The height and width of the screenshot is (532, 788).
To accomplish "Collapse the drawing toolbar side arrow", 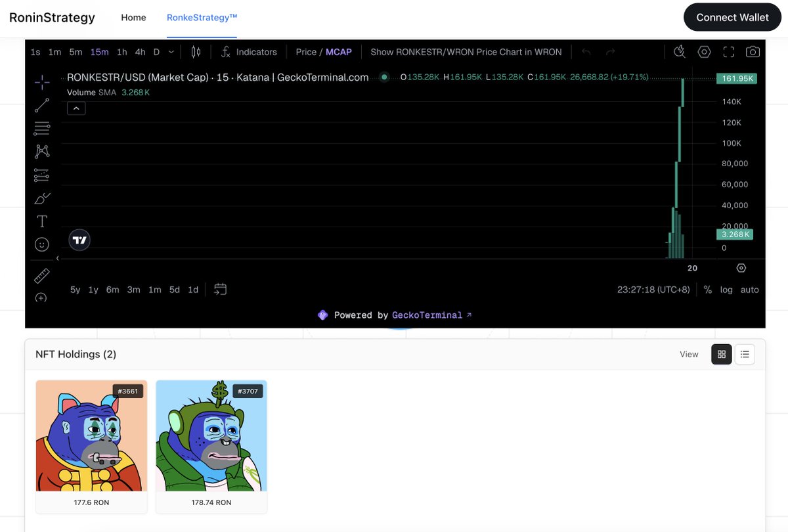I will [57, 258].
